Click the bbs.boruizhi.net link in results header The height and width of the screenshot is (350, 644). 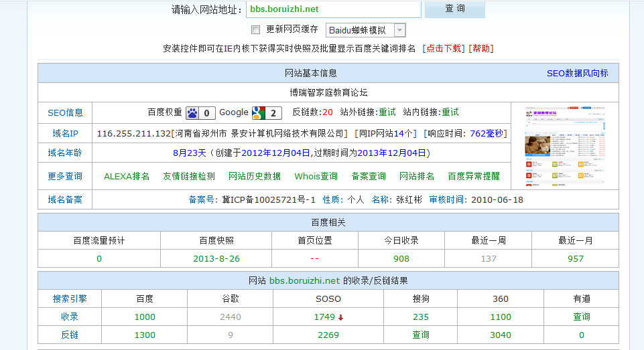[x=304, y=280]
